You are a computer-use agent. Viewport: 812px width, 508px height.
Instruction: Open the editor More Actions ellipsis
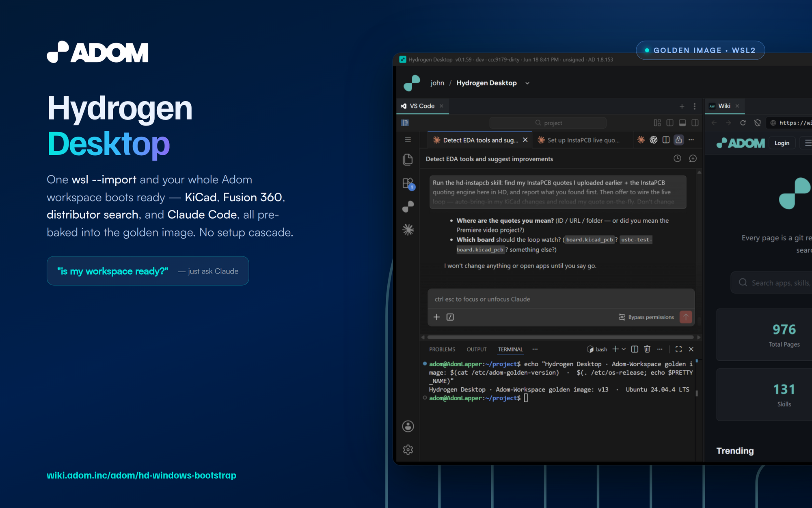691,140
